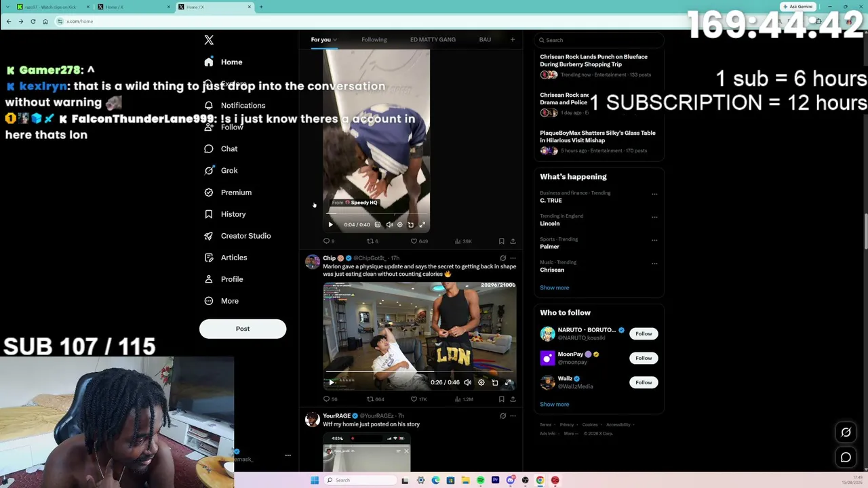This screenshot has height=488, width=868.
Task: Reply to the Speedy HQ video post
Action: tap(329, 241)
